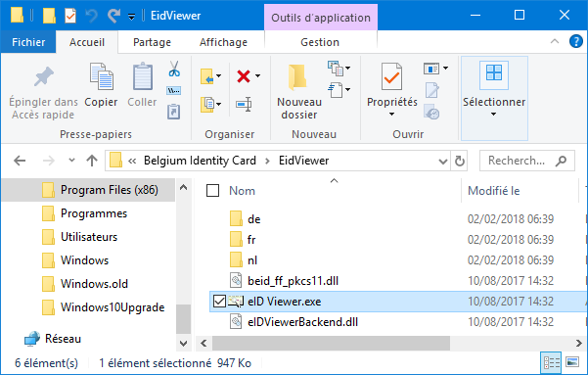
Task: Click the Copier icon in the ribbon
Action: pos(101,77)
